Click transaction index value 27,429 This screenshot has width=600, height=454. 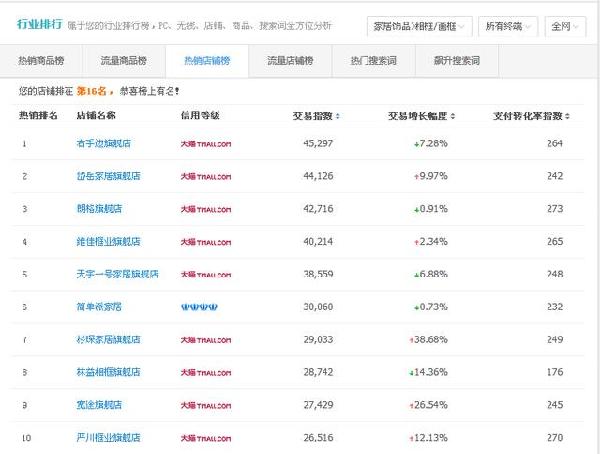pyautogui.click(x=318, y=405)
